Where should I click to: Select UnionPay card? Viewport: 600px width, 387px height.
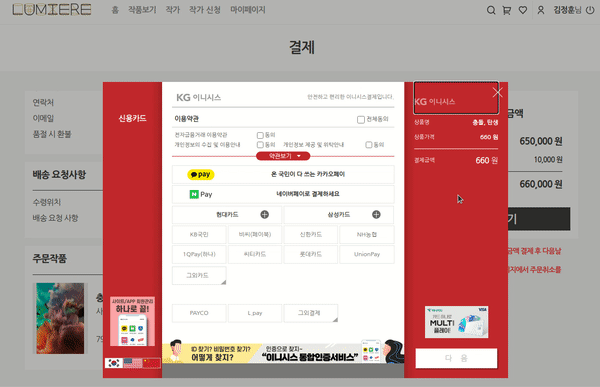tap(367, 255)
